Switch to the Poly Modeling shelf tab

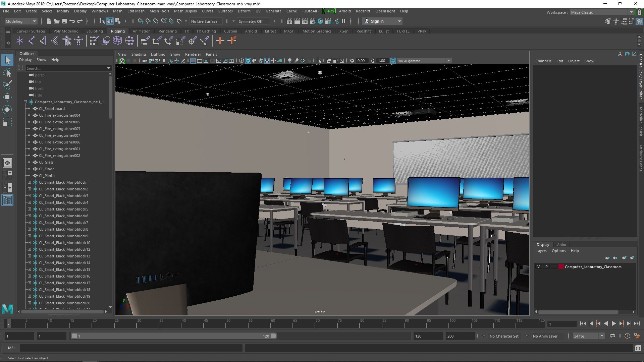pyautogui.click(x=66, y=31)
